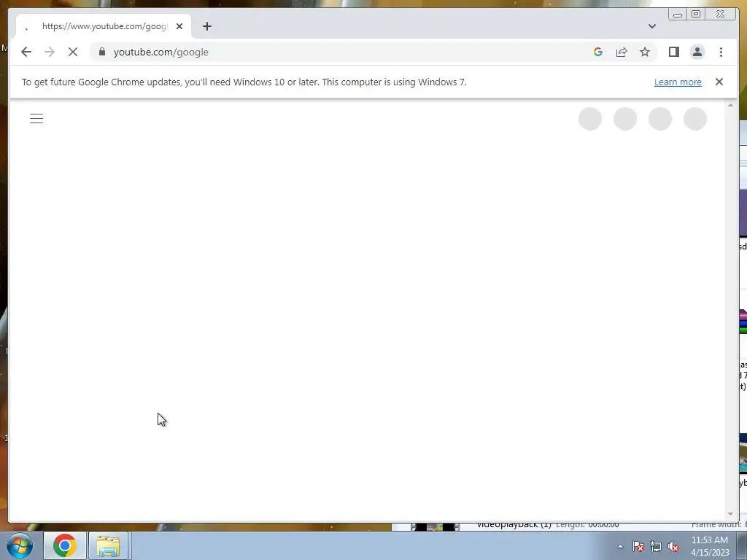The image size is (747, 560).
Task: Open the Windows Start menu
Action: (20, 545)
